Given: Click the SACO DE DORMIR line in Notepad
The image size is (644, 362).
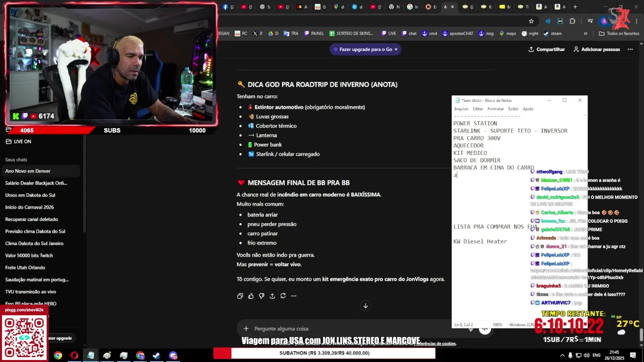Looking at the screenshot, I should pyautogui.click(x=476, y=160).
